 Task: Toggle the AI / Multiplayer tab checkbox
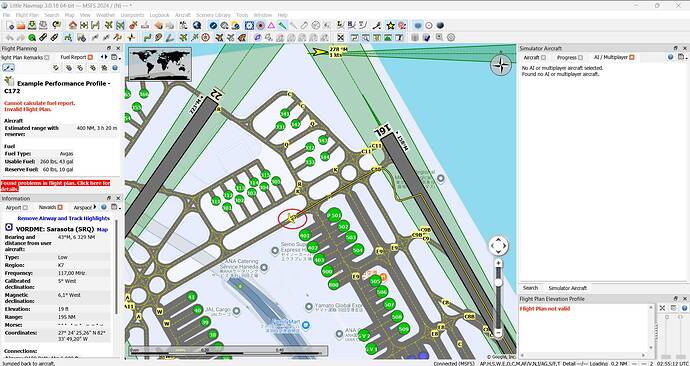pyautogui.click(x=632, y=57)
